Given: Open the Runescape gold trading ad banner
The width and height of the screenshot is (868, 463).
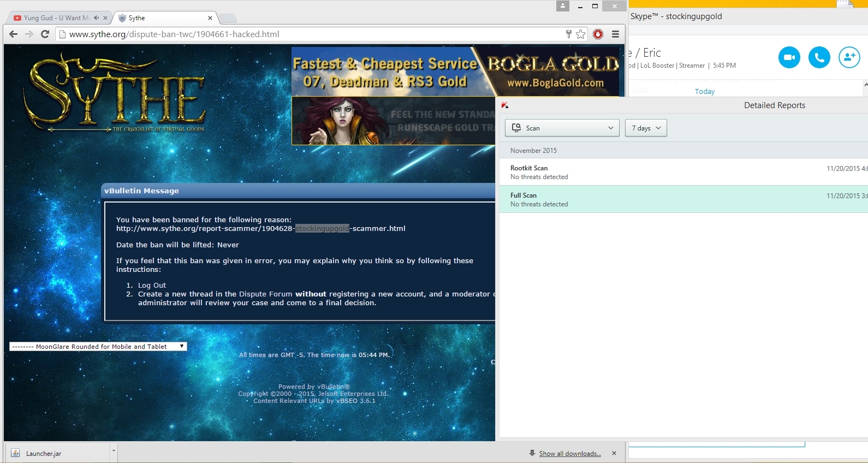Looking at the screenshot, I should pos(394,121).
